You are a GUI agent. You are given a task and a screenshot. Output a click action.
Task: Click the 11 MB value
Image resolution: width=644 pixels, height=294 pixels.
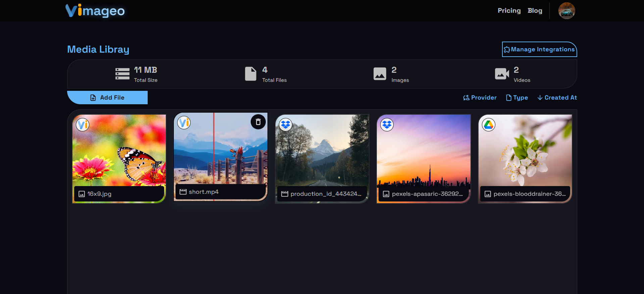coord(146,70)
